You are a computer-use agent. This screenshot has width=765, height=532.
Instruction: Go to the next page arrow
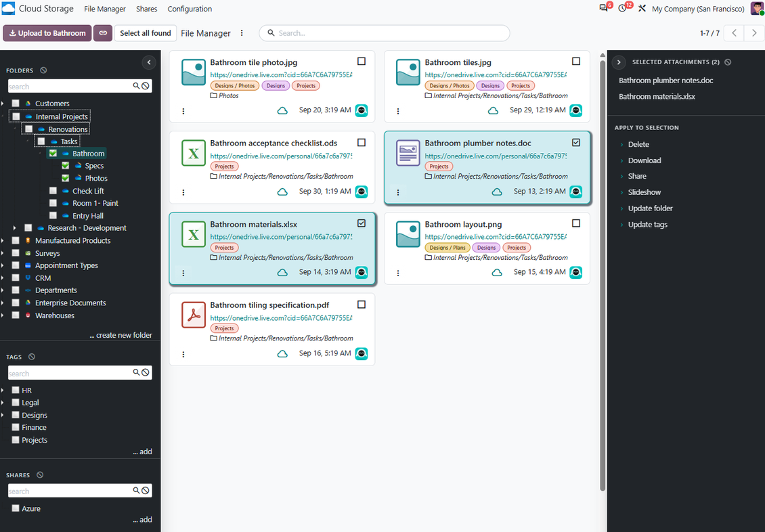[x=754, y=33]
